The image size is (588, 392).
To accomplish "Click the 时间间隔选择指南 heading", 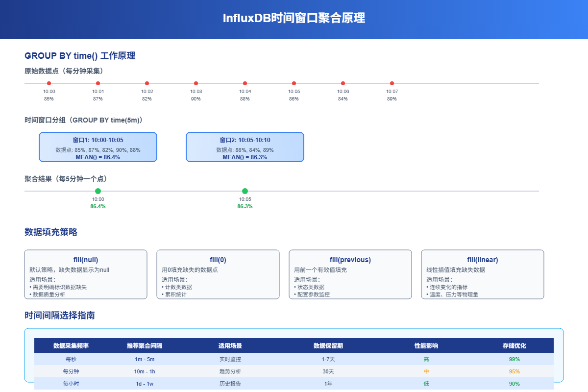I will 60,316.
